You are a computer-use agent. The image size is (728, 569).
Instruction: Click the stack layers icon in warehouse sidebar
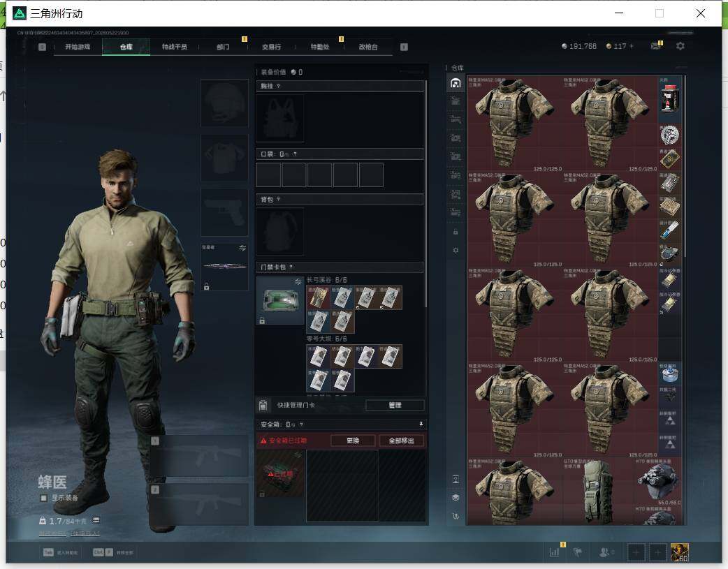456,497
